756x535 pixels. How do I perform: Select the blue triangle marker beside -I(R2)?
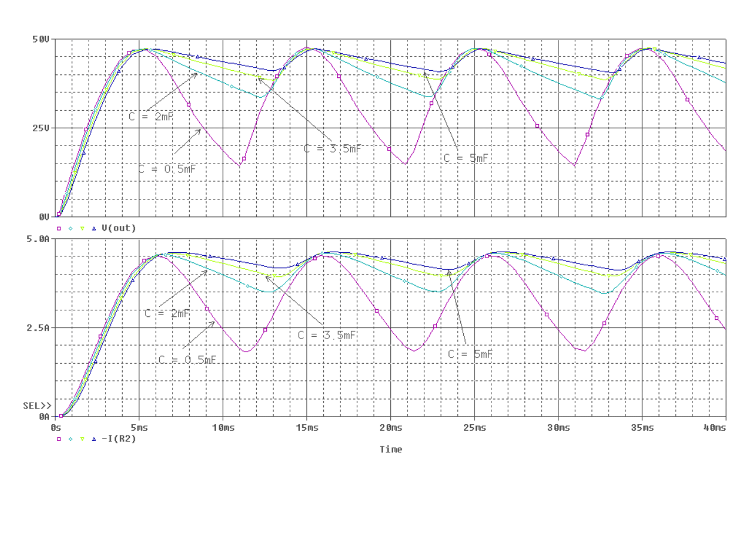(94, 439)
